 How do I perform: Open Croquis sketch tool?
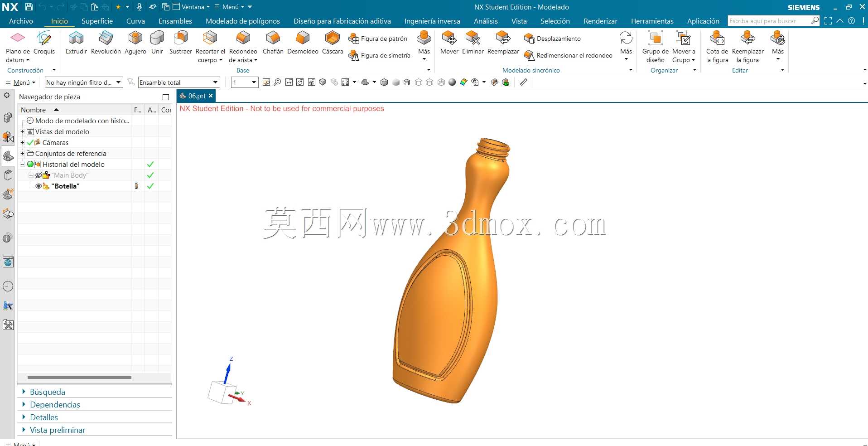point(44,43)
